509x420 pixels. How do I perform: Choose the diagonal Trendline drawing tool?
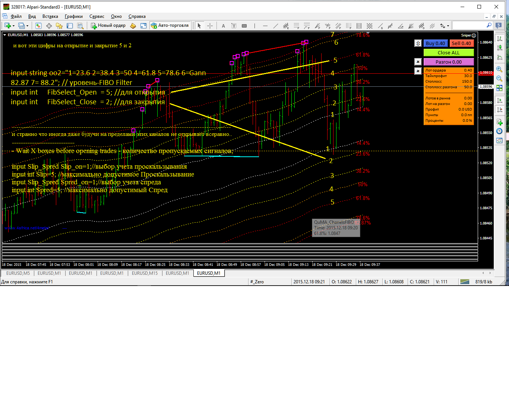coord(275,26)
